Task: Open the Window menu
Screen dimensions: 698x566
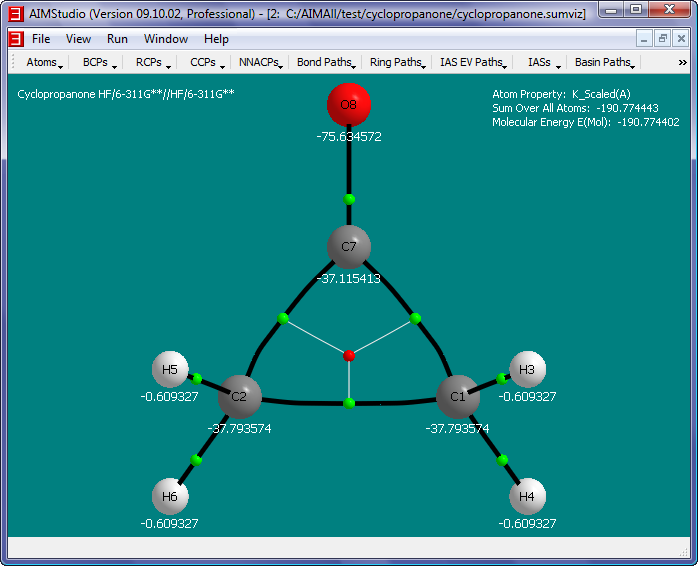Action: point(165,39)
